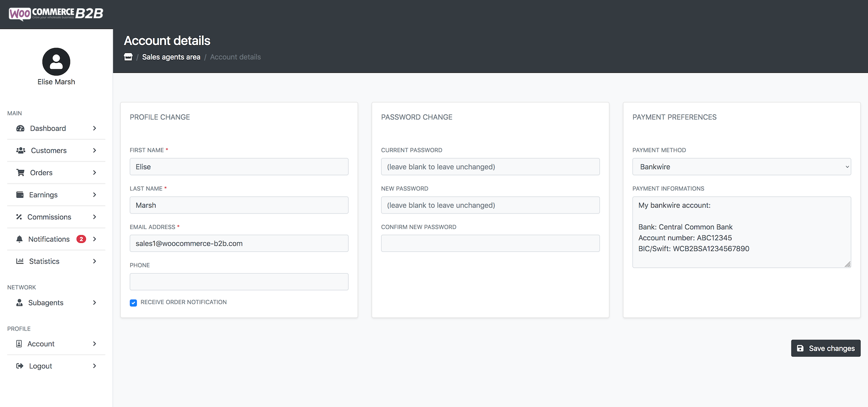Expand the Commissions menu chevron
Viewport: 868px width, 407px height.
point(94,217)
